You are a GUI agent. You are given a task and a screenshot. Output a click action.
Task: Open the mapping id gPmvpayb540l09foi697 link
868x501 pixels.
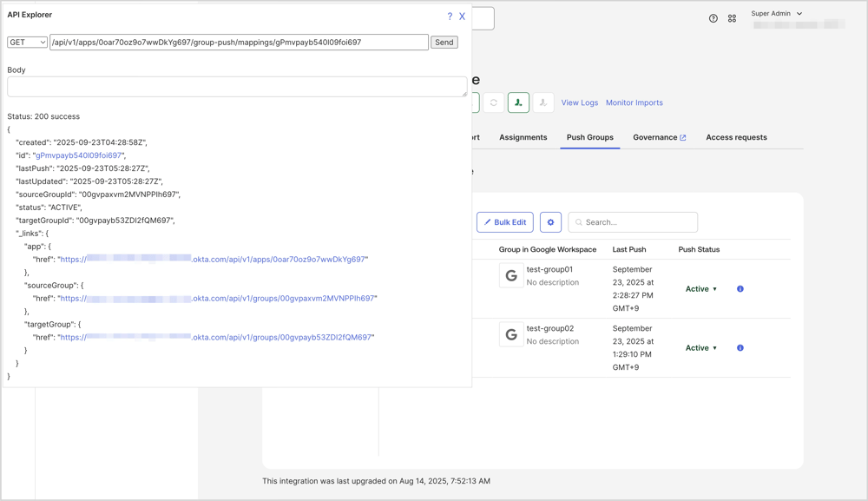point(79,155)
